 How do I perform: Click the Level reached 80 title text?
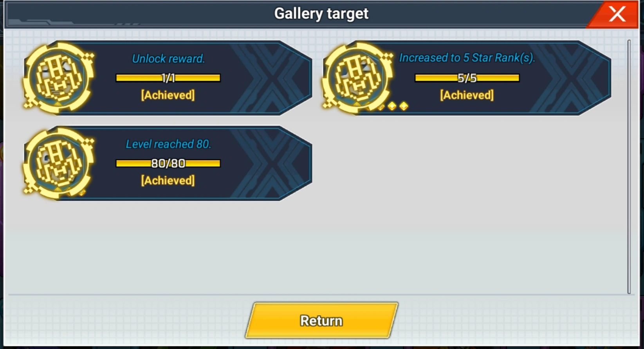point(168,144)
